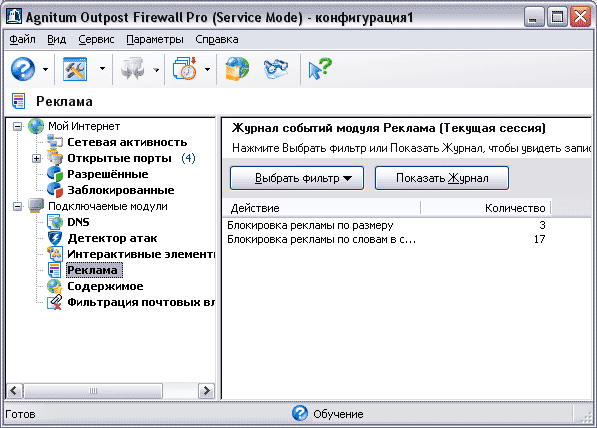Open the Выбрать фильтр dropdown
Screen dimensions: 597x428
[297, 178]
